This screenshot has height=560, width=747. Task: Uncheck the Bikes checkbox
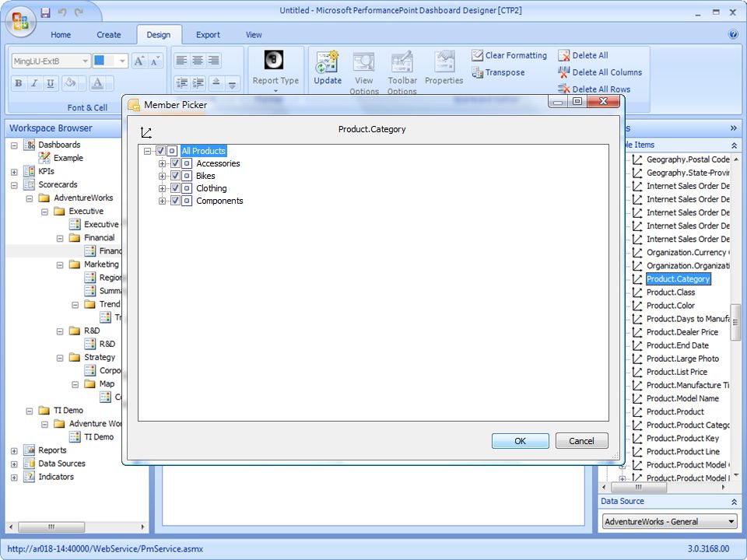175,176
